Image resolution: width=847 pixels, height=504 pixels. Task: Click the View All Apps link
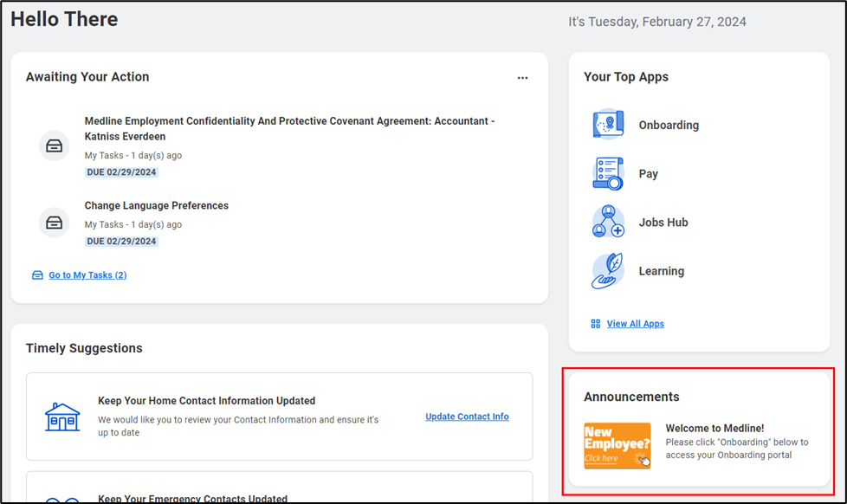635,324
